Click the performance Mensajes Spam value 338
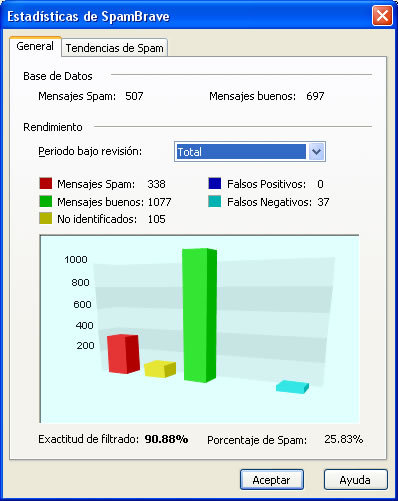The width and height of the screenshot is (398, 501). (x=156, y=184)
